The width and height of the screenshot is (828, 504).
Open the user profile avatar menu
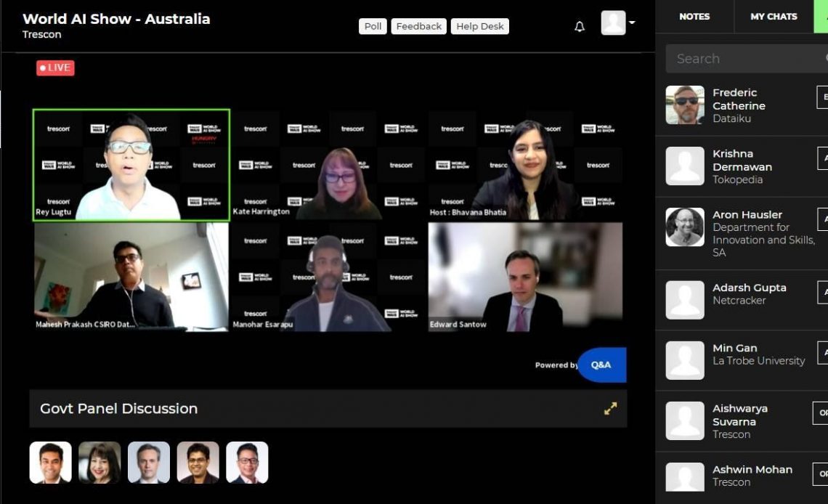(613, 23)
